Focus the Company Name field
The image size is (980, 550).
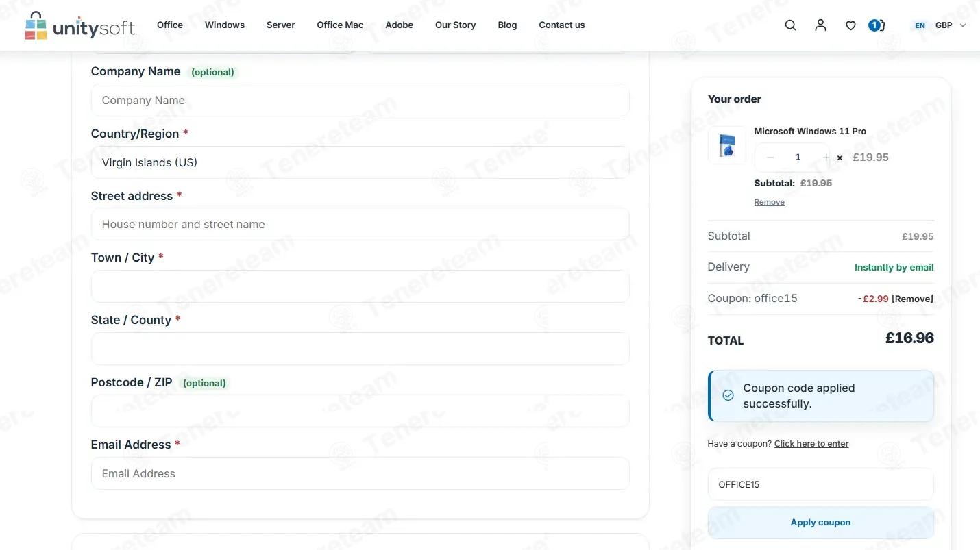click(x=360, y=100)
